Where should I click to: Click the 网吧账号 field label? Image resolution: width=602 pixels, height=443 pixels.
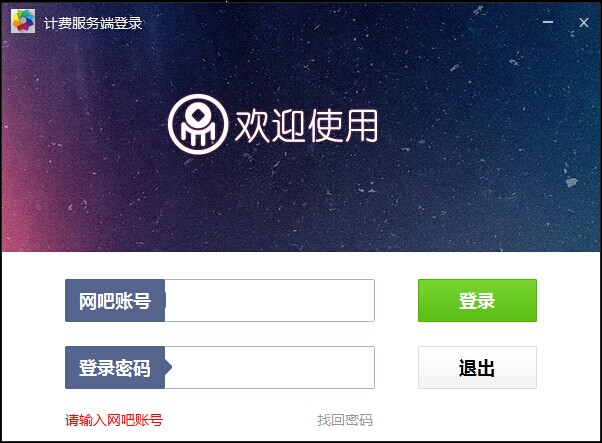tap(115, 301)
